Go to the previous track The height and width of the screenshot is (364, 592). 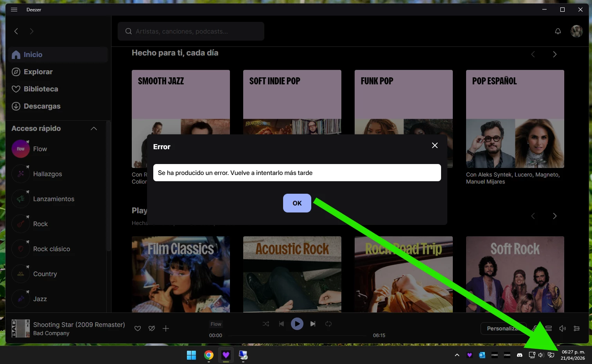282,324
